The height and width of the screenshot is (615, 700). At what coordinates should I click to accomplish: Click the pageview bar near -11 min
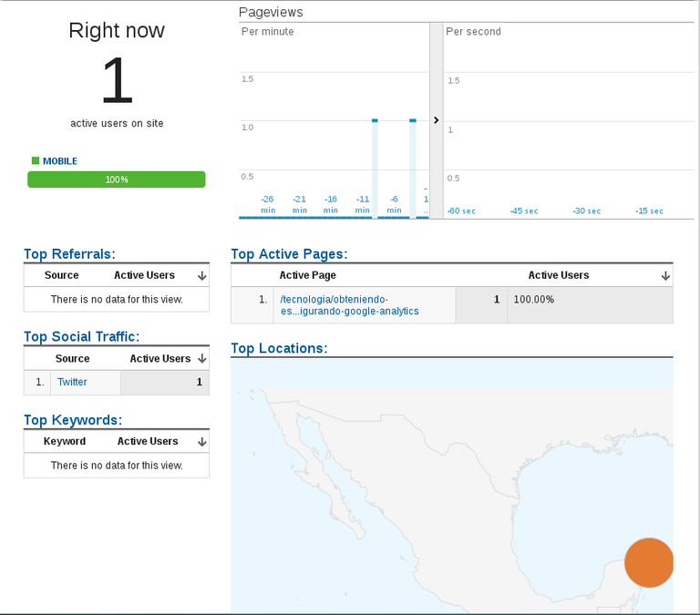(375, 169)
